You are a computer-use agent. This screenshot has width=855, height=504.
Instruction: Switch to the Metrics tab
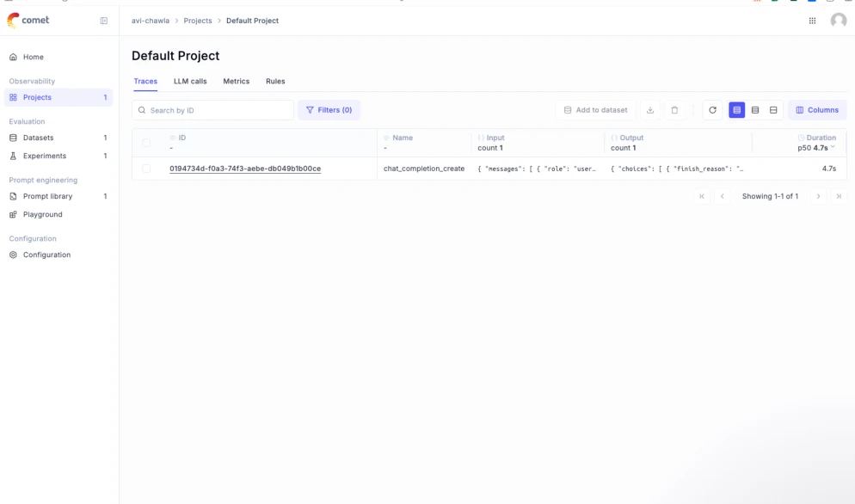236,81
